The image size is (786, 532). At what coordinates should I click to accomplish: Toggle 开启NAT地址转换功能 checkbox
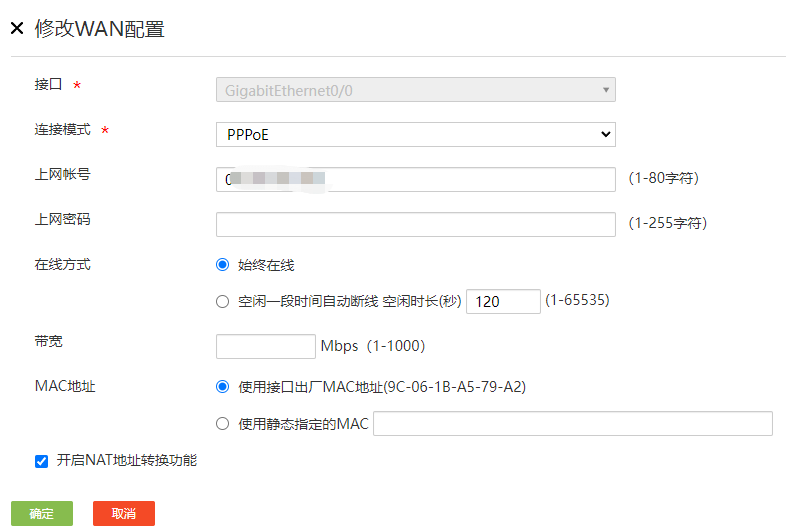(41, 461)
